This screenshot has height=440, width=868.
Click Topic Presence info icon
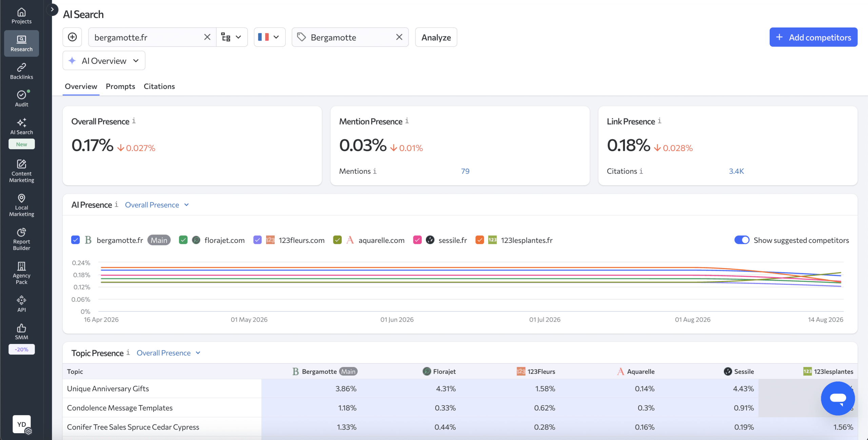128,352
